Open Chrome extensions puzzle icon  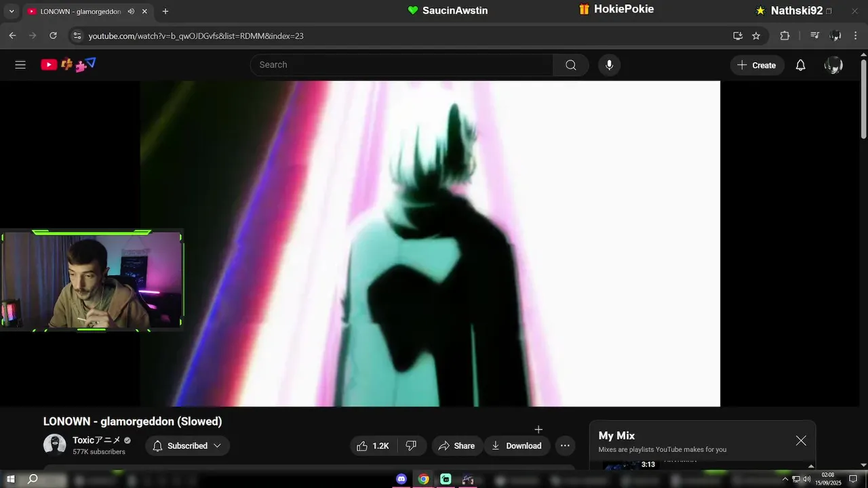pos(785,36)
